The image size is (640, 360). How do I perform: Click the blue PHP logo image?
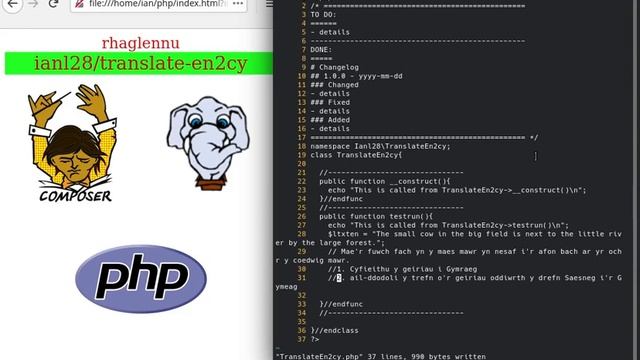[141, 279]
